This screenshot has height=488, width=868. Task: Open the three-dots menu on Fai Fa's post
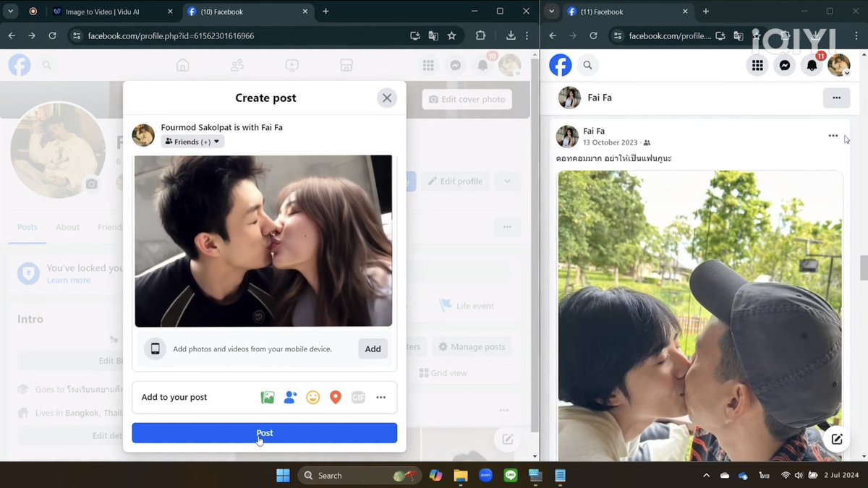point(833,136)
